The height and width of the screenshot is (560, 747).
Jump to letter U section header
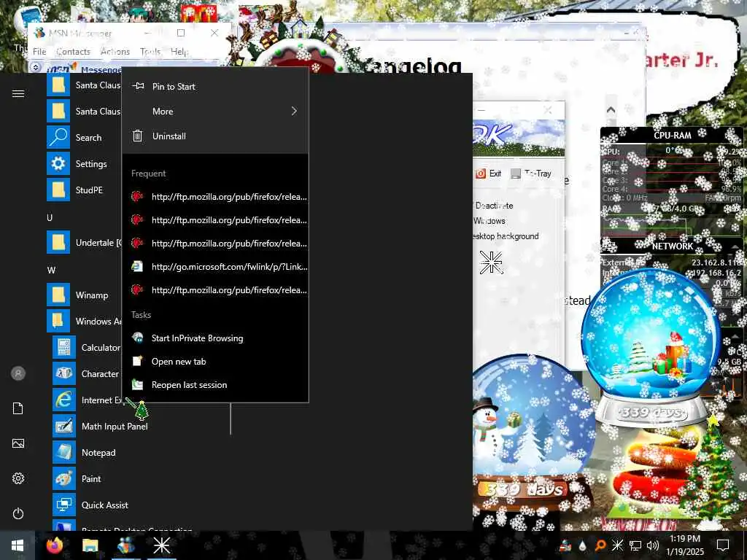(x=50, y=217)
